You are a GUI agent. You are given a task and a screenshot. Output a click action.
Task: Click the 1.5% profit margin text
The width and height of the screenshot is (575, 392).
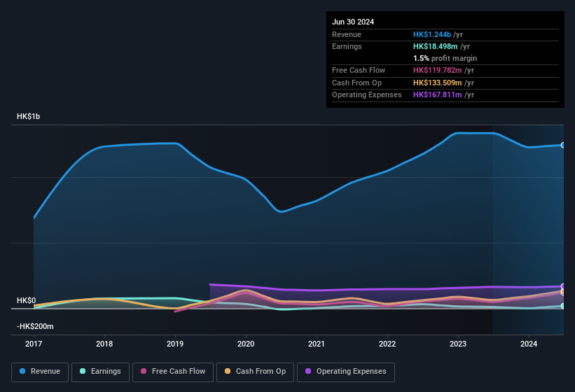click(445, 58)
